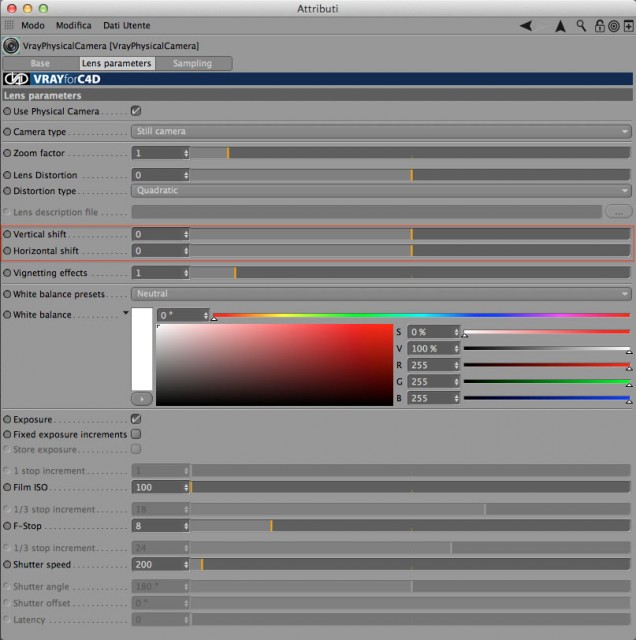The height and width of the screenshot is (640, 636).
Task: Click the up arrow navigation icon
Action: click(x=560, y=26)
